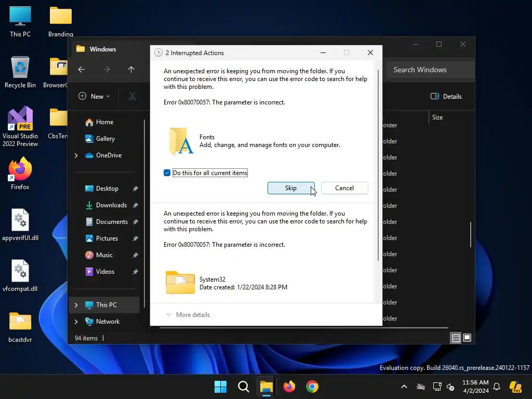Select appverifUI.dll on the desktop
The width and height of the screenshot is (532, 399).
point(20,224)
